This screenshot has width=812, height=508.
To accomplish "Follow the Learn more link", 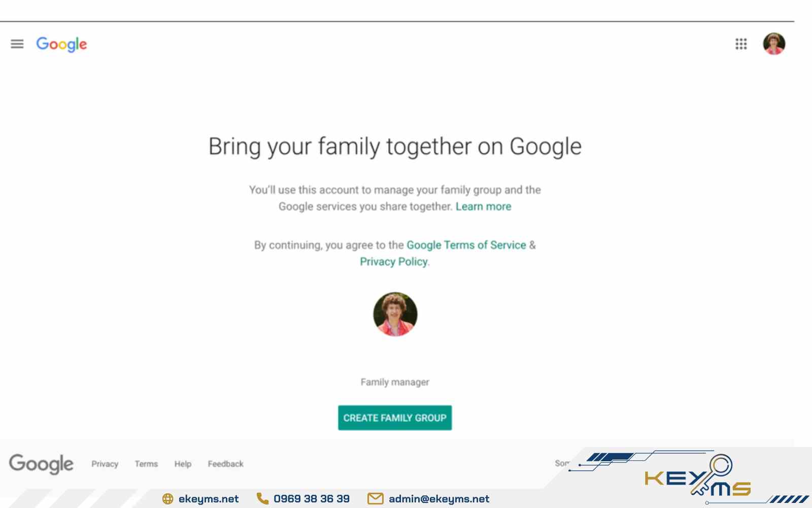I will [483, 207].
